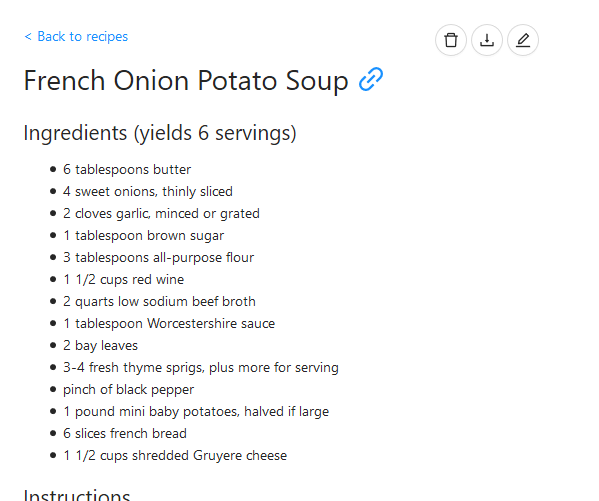
Task: Click the red wine ingredient line
Action: [123, 279]
